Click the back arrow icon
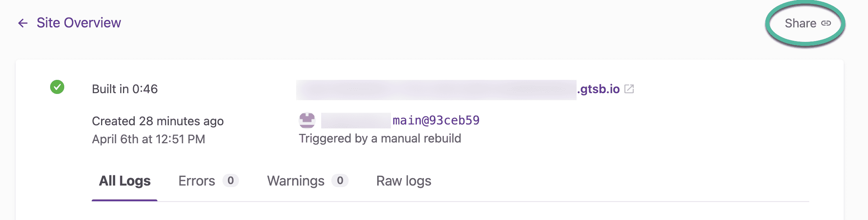The height and width of the screenshot is (220, 868). pyautogui.click(x=23, y=23)
